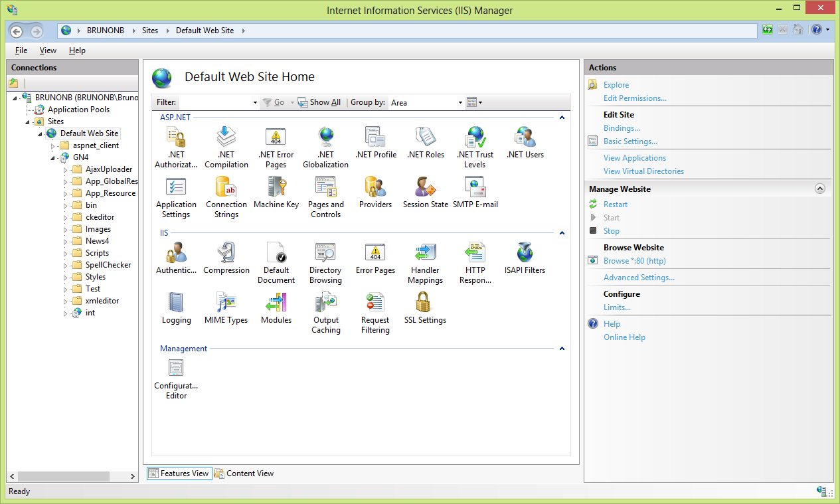The image size is (840, 504).
Task: Open Basic Settings link
Action: click(x=630, y=141)
